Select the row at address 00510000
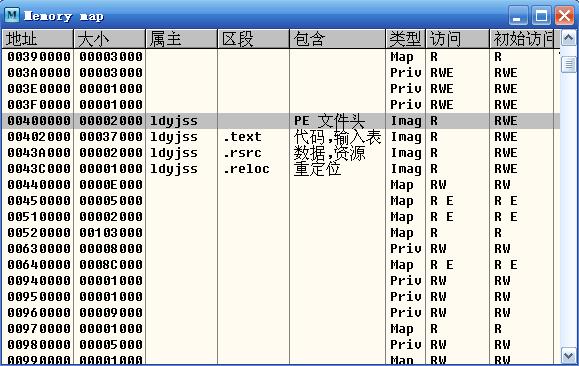The image size is (579, 366). (x=281, y=217)
